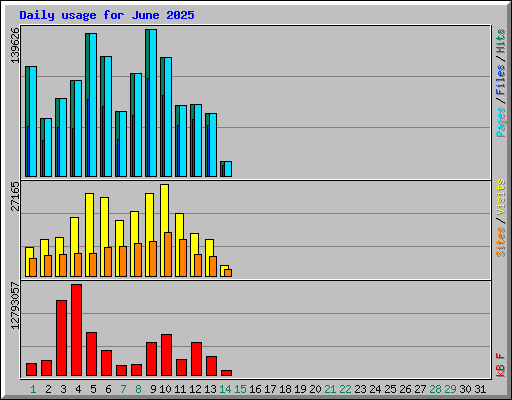512x400 pixels.
Task: Click day 2 on the x-axis
Action: point(48,389)
